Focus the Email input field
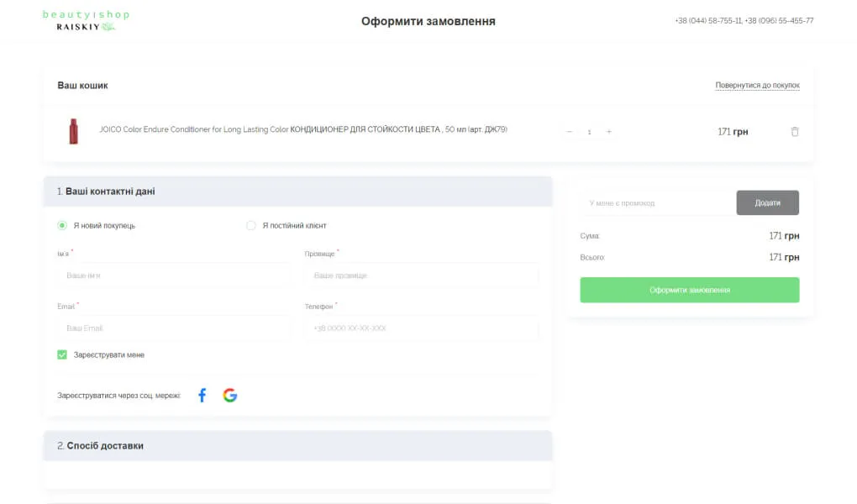Screen dimensions: 857x504 click(174, 328)
